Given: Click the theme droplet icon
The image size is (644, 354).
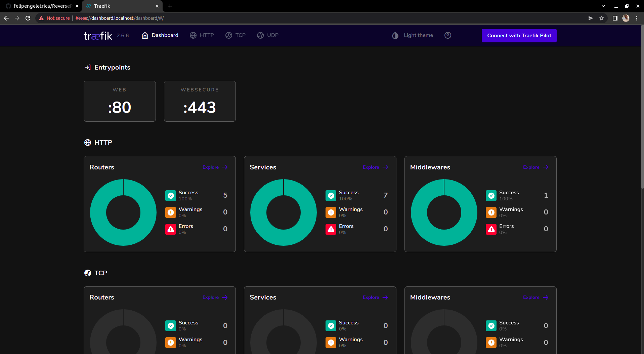Looking at the screenshot, I should 395,35.
